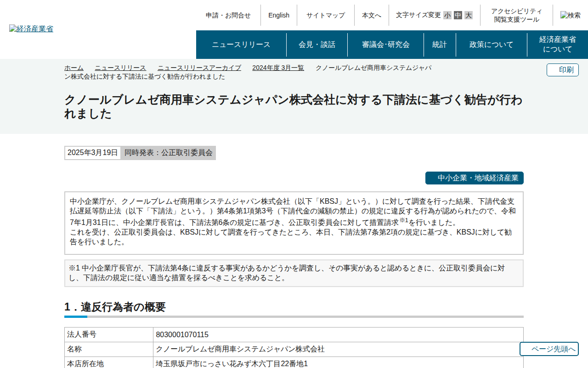588x368 pixels.
Task: Click the ※1 footnote note box
Action: 294,273
